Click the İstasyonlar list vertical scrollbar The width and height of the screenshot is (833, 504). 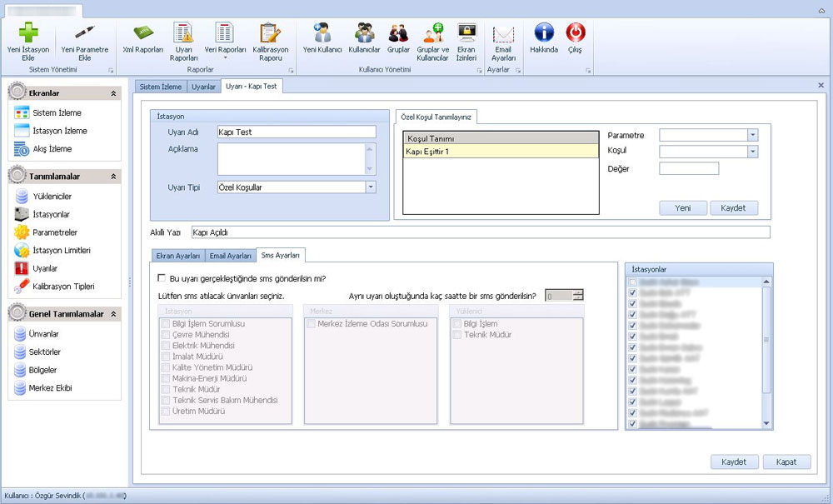766,352
